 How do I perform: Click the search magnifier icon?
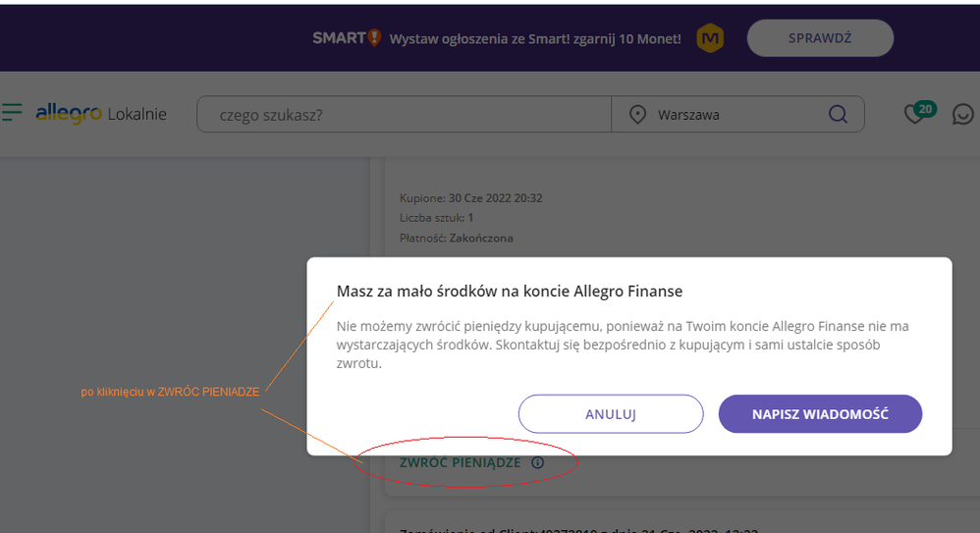pos(838,115)
